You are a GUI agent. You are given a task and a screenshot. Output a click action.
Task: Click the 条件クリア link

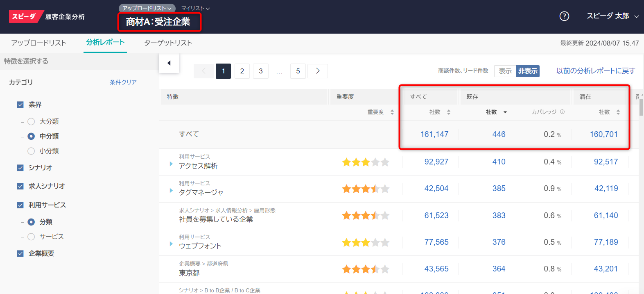coord(123,82)
